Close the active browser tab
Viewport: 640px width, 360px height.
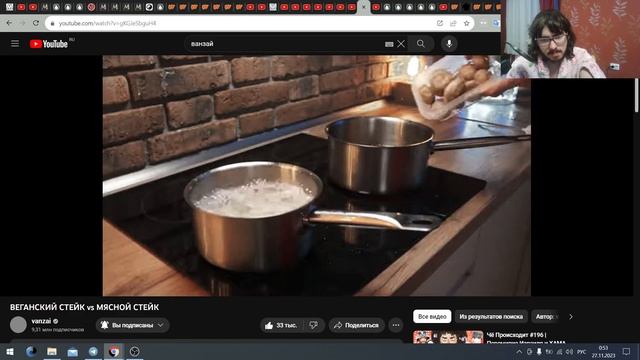click(364, 7)
